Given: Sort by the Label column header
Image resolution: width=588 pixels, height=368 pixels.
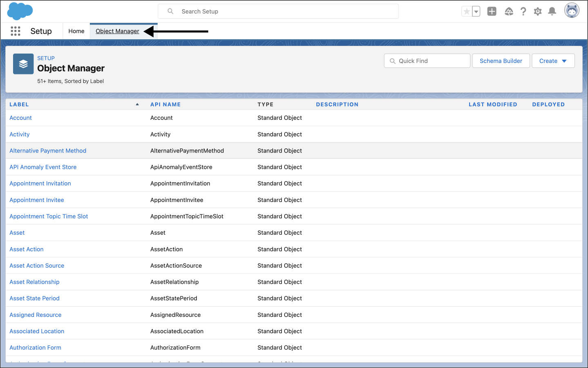Looking at the screenshot, I should [19, 104].
